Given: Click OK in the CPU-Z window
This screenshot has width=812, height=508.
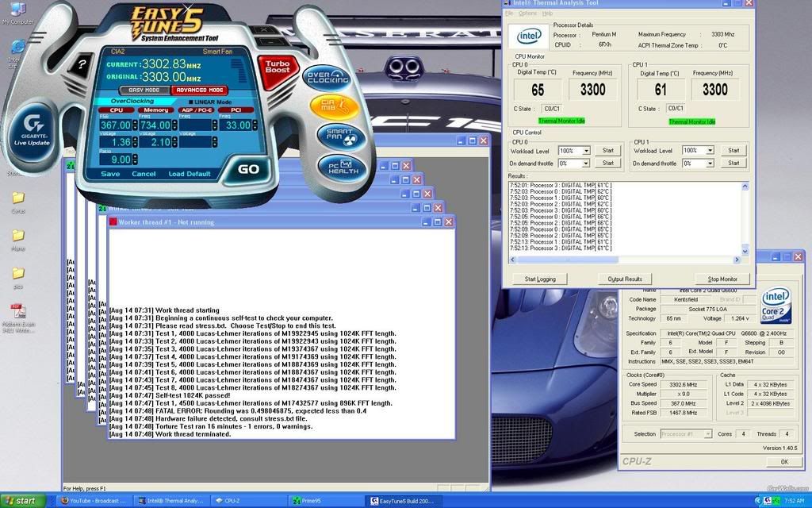Looking at the screenshot, I should click(x=784, y=462).
